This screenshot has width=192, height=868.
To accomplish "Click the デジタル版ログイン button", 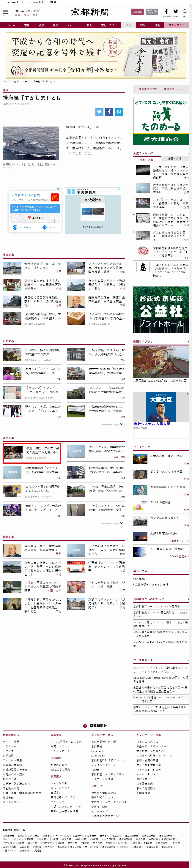I will point(152,12).
